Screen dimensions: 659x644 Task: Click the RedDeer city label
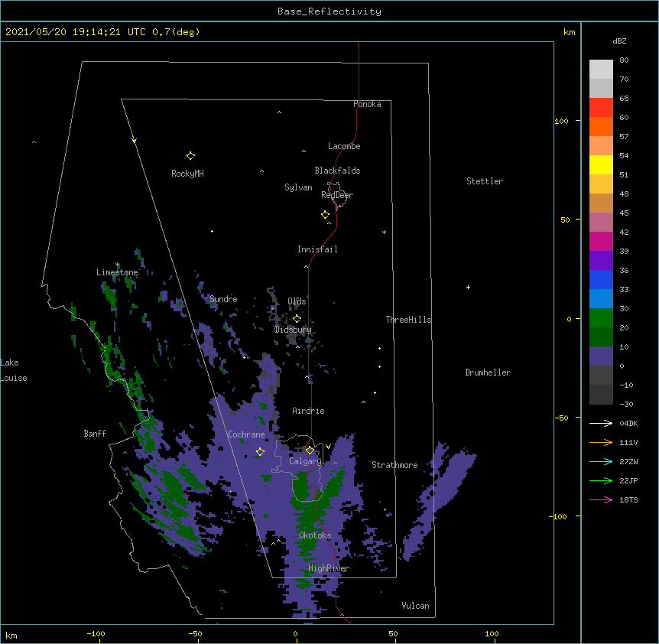(x=337, y=195)
